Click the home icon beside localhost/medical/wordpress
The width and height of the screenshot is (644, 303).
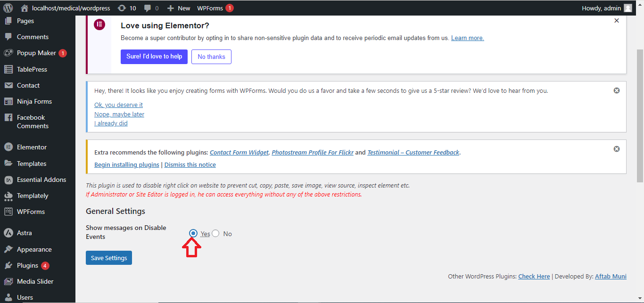25,8
